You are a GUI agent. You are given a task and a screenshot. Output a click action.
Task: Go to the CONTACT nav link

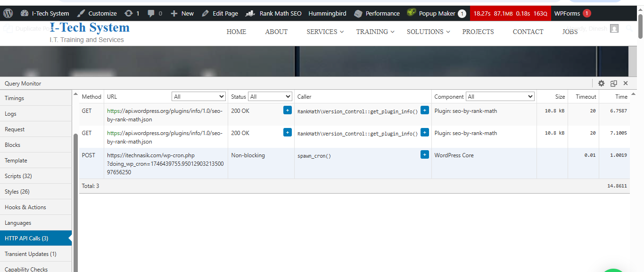(x=528, y=32)
